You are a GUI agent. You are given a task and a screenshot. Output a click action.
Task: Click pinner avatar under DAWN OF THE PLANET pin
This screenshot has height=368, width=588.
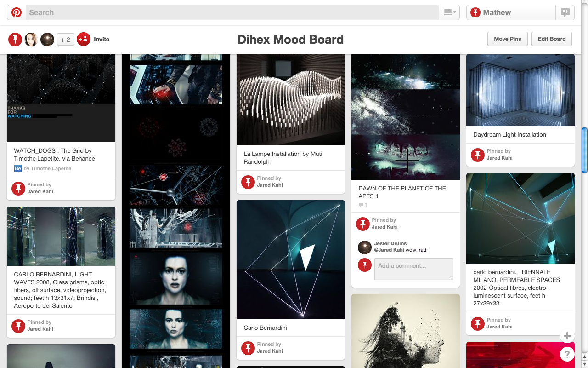[x=363, y=224]
